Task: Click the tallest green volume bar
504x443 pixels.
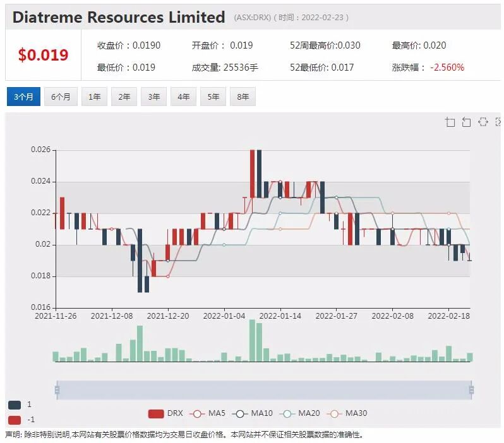Action: tap(253, 341)
